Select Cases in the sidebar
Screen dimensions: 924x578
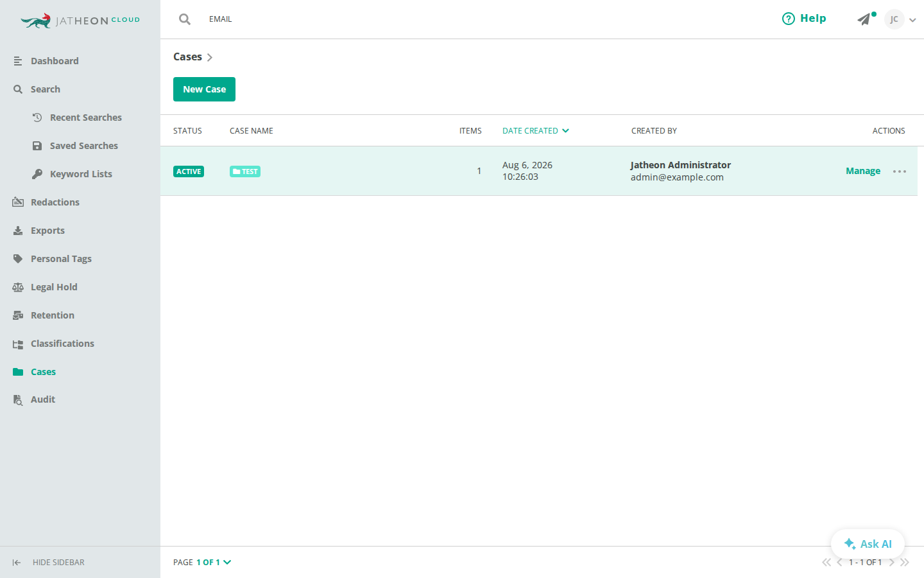click(43, 372)
